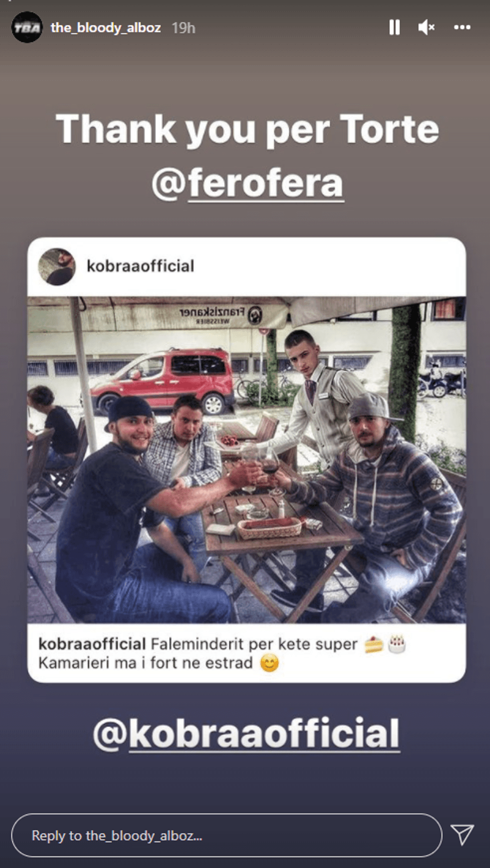Click the @kobraaofficial mention sticker
490x868 pixels.
coord(246,733)
